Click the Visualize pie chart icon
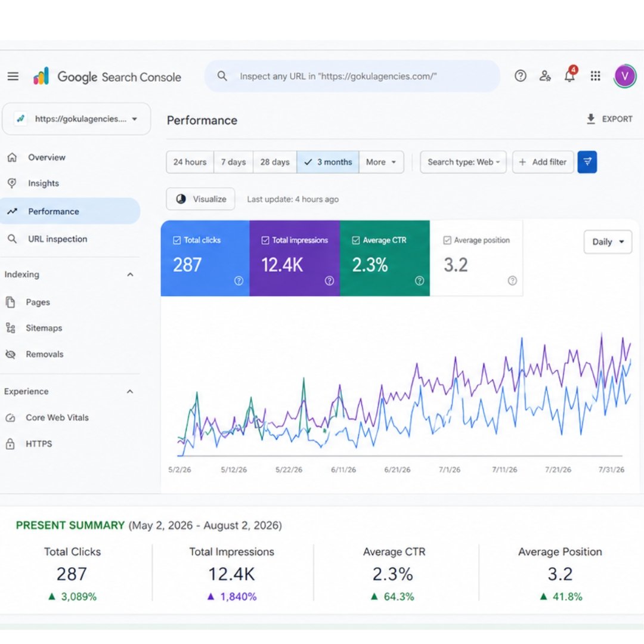The height and width of the screenshot is (644, 644). pos(181,199)
